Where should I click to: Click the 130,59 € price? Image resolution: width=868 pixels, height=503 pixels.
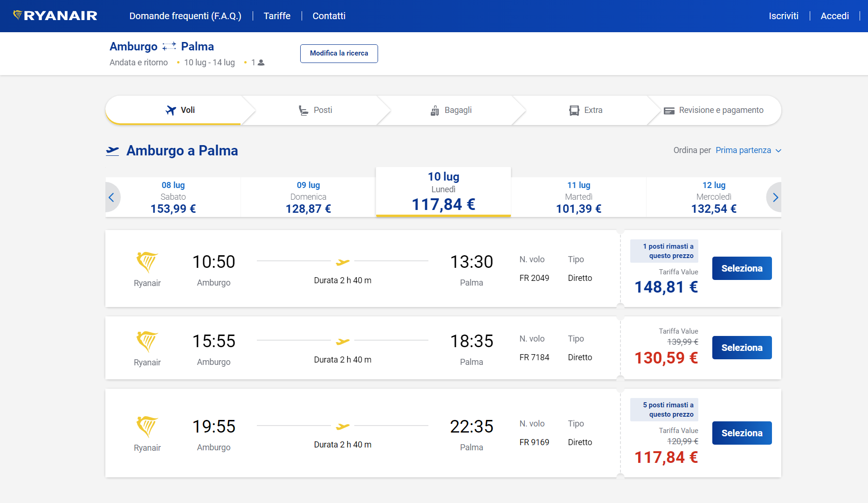pyautogui.click(x=666, y=358)
